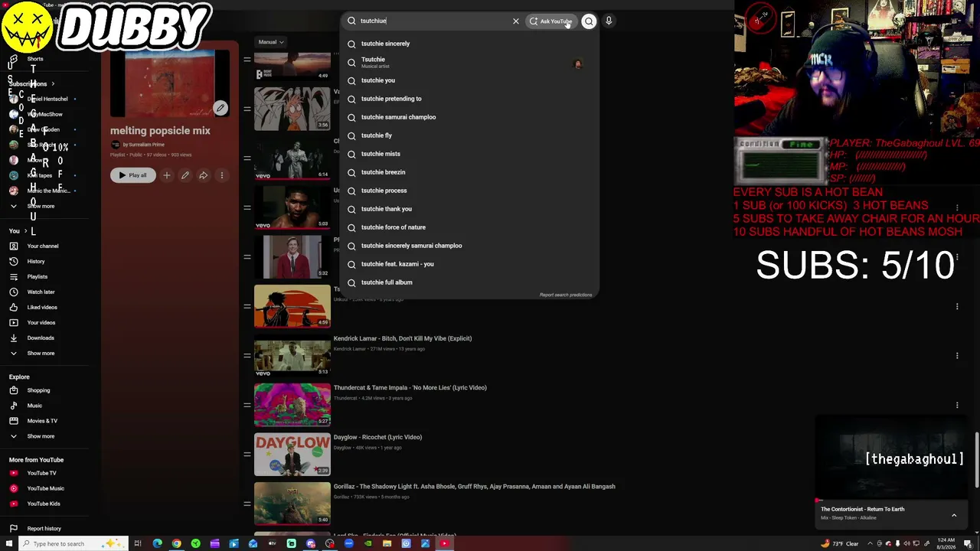Screen dimensions: 980x551
Task: Click the Ask YouTube button
Action: point(551,21)
